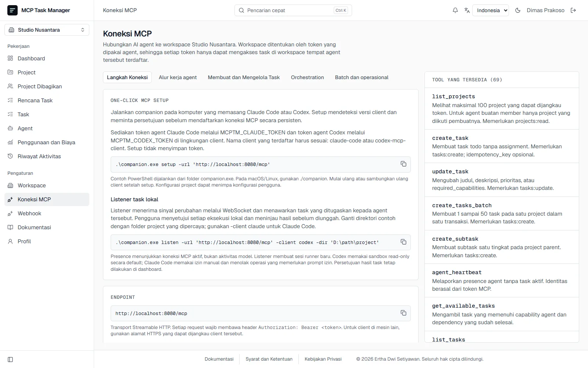Open Project Dibagikan page

pos(47,86)
